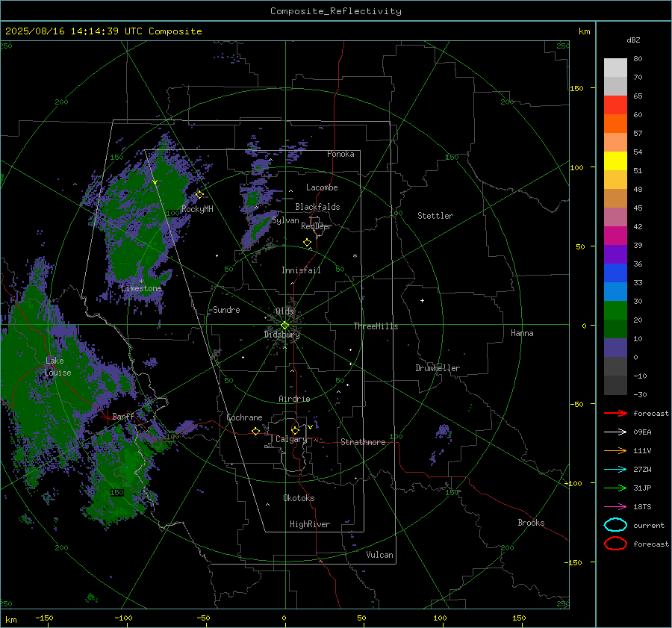672x628 pixels.
Task: Click the yellow swatch between 54 and 51
Action: tap(615, 161)
